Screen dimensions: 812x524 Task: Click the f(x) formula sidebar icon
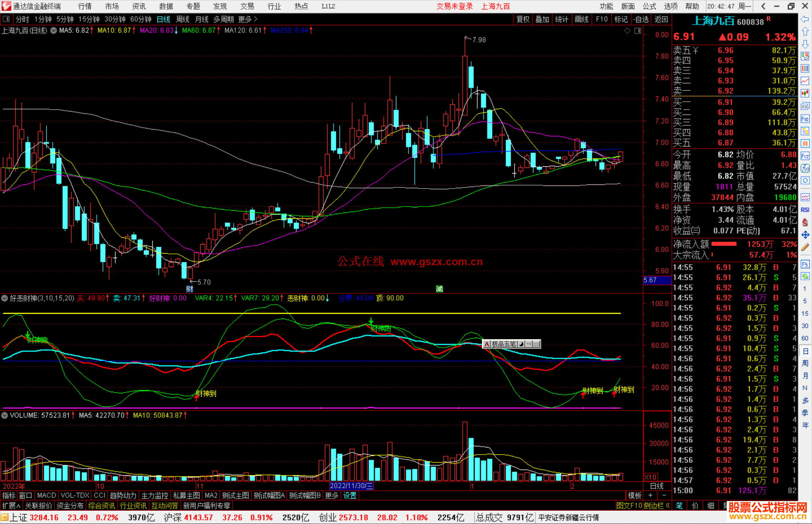point(805,168)
